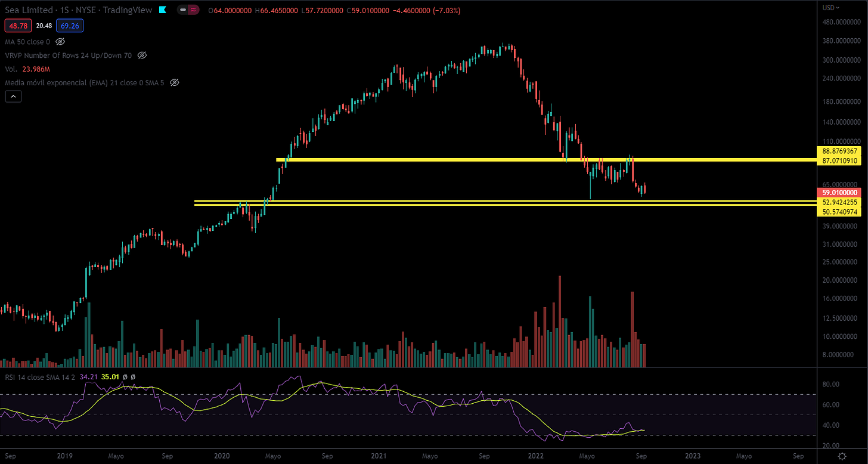Select the Media móvil exponencial (EMA) 21 label
The width and height of the screenshot is (868, 464).
tap(85, 83)
